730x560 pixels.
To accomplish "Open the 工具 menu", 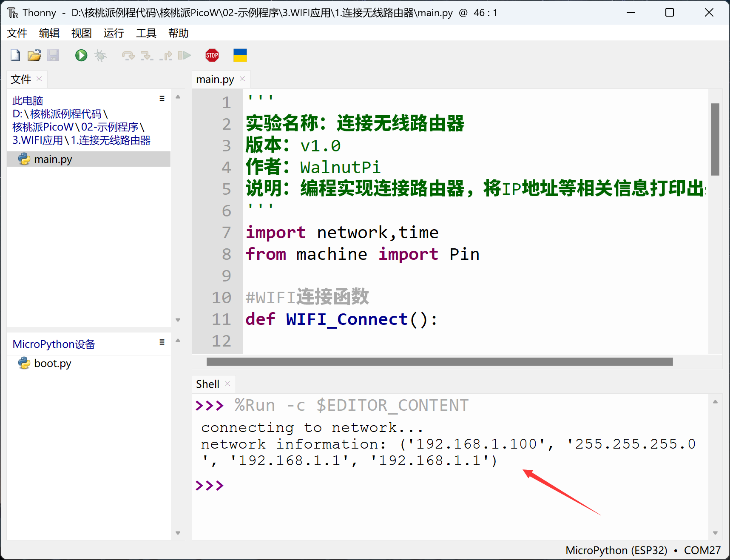I will 146,33.
